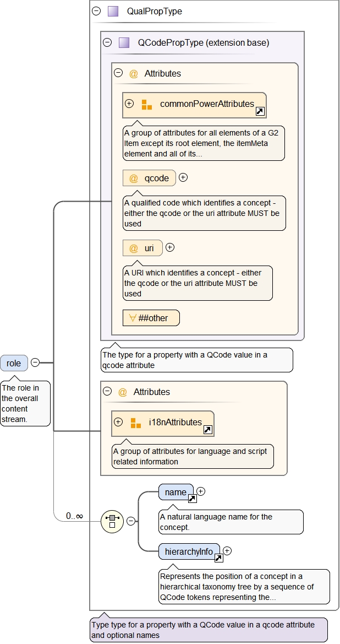Collapse the second Attributes section
The height and width of the screenshot is (644, 340).
tap(107, 392)
